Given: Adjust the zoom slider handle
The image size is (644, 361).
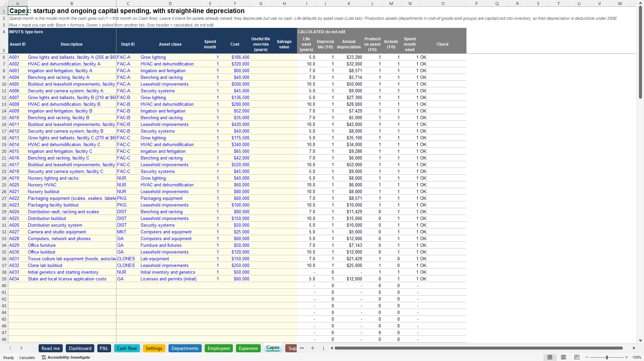Looking at the screenshot, I should tap(607, 357).
